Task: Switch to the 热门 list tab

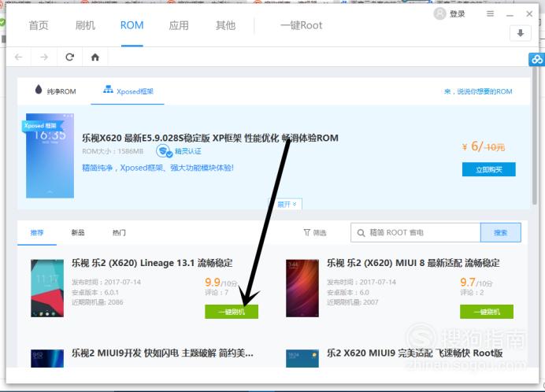Action: pyautogui.click(x=119, y=232)
